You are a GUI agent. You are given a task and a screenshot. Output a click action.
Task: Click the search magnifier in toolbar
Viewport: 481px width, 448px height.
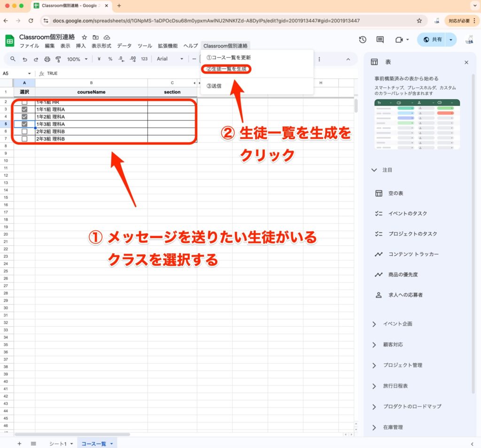(13, 59)
